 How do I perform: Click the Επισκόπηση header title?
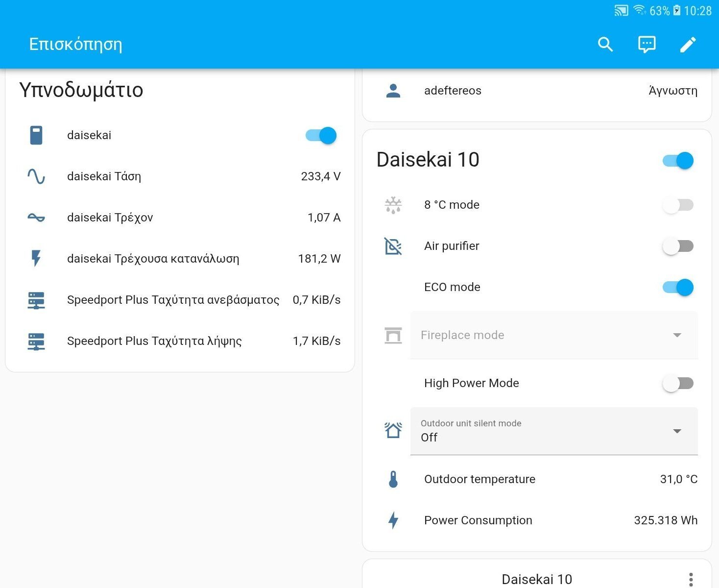pos(76,45)
